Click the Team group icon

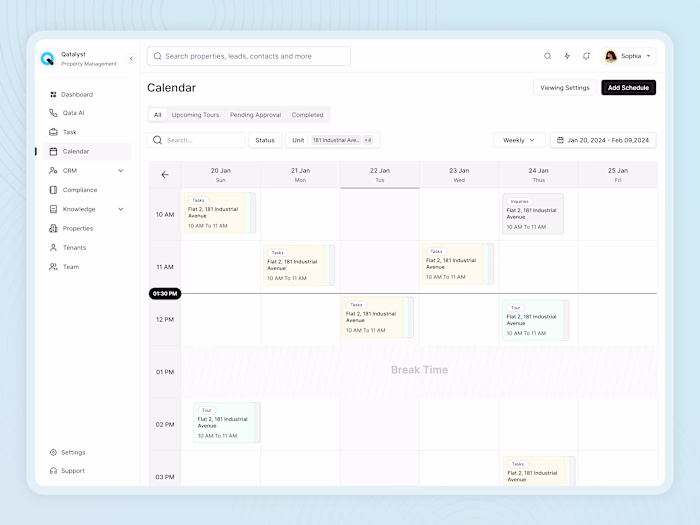click(53, 267)
